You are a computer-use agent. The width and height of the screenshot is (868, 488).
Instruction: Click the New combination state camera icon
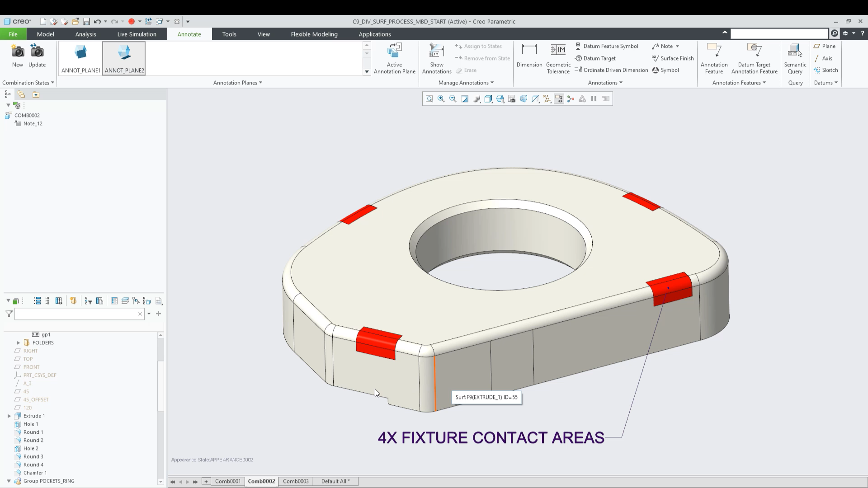[18, 52]
